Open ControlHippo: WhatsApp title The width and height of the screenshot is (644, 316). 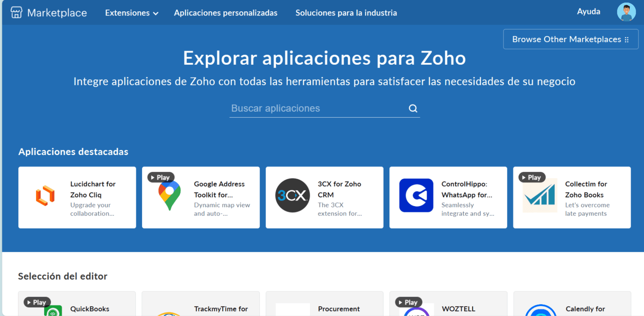pos(467,189)
